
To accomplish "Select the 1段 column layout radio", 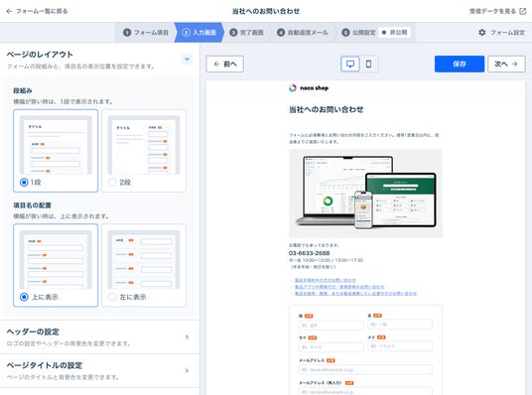I will click(24, 183).
